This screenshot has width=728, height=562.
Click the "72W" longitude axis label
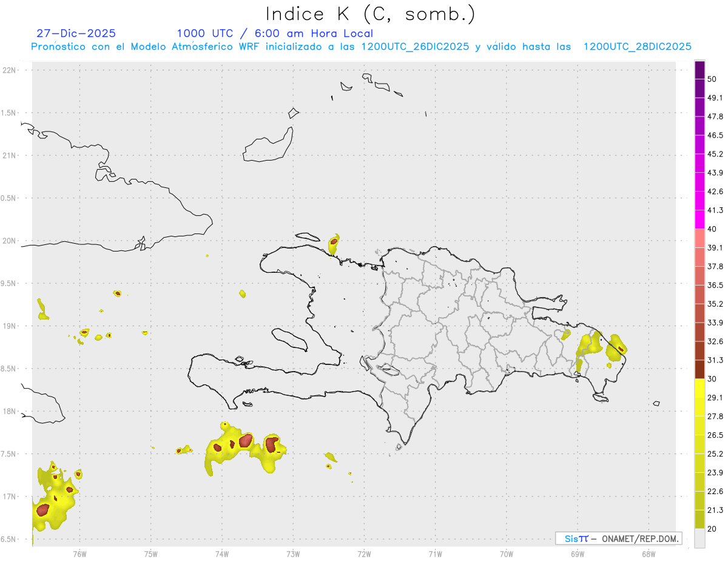364,554
